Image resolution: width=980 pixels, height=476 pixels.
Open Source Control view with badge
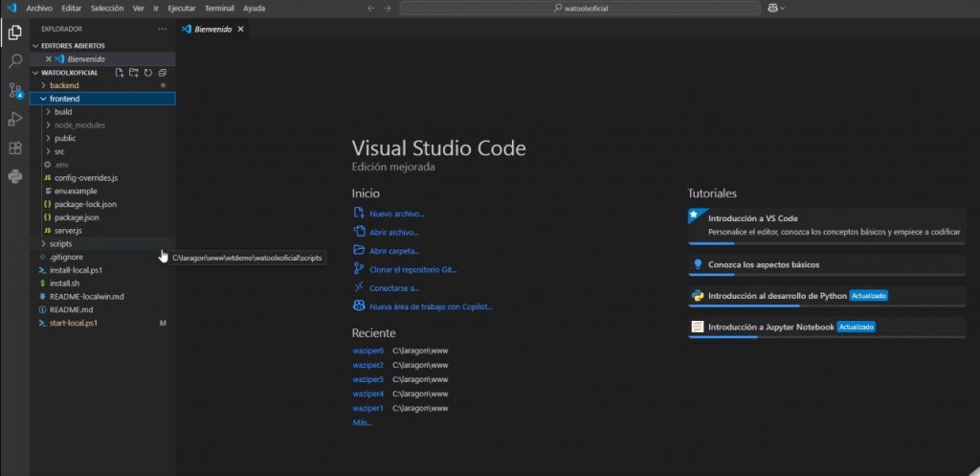[14, 91]
